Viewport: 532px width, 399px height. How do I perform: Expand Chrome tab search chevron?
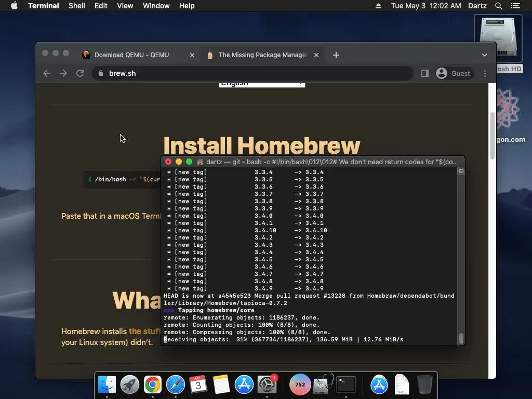point(485,55)
